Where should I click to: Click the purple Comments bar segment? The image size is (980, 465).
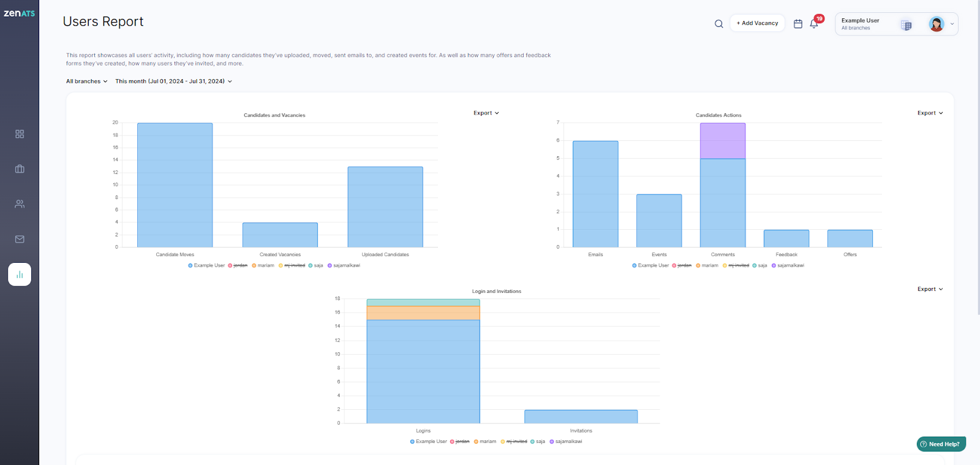click(723, 141)
